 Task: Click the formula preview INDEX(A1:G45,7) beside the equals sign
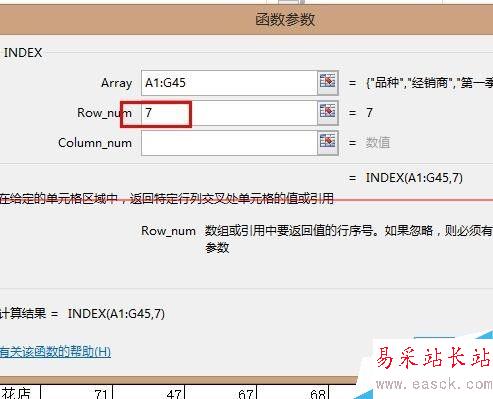(414, 178)
